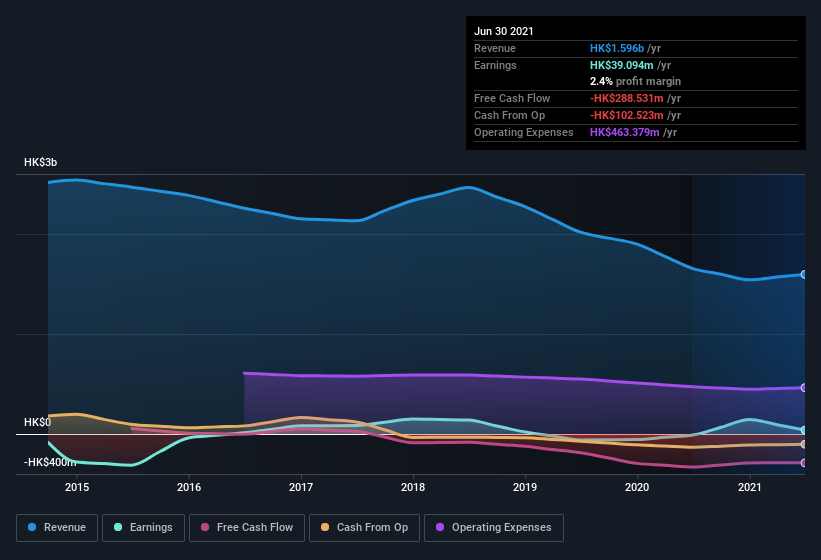Viewport: 821px width, 560px height.
Task: Click the Operating Expenses label in tooltip
Action: (524, 132)
